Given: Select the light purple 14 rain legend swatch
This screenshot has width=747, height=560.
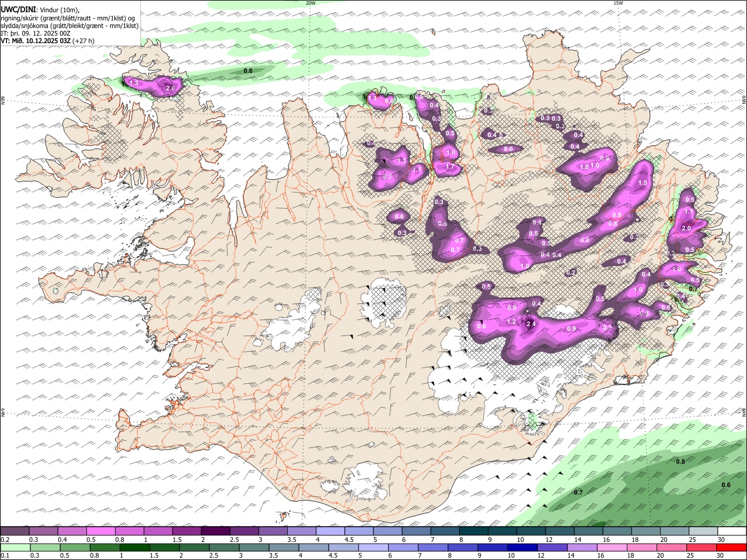Looking at the screenshot, I should [x=581, y=548].
